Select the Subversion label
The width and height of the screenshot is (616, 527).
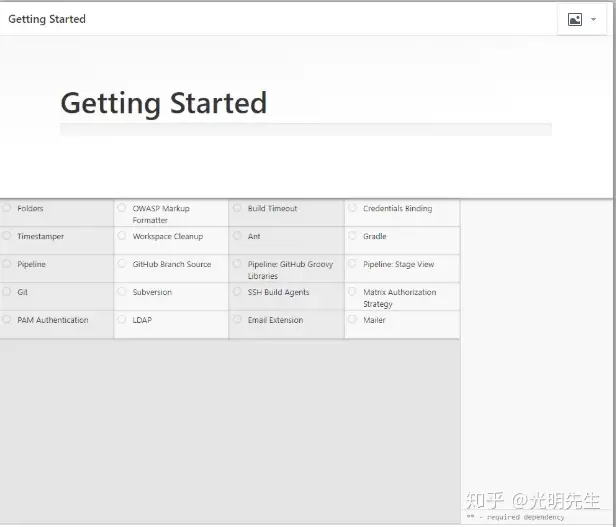point(152,292)
